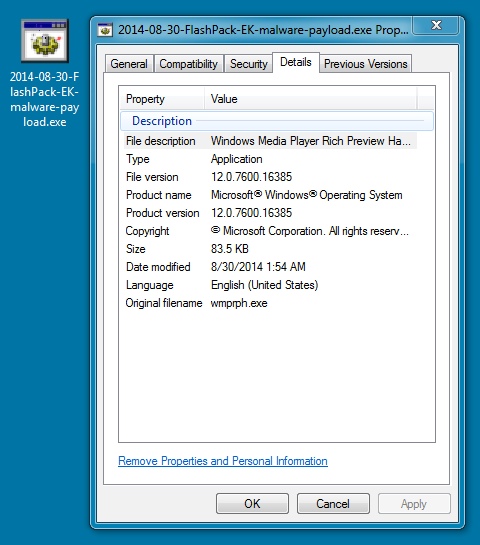Select the Copyright row
The height and width of the screenshot is (545, 480).
(270, 231)
